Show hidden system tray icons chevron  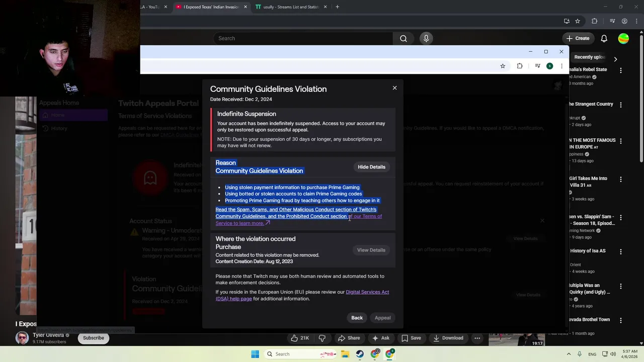569,354
